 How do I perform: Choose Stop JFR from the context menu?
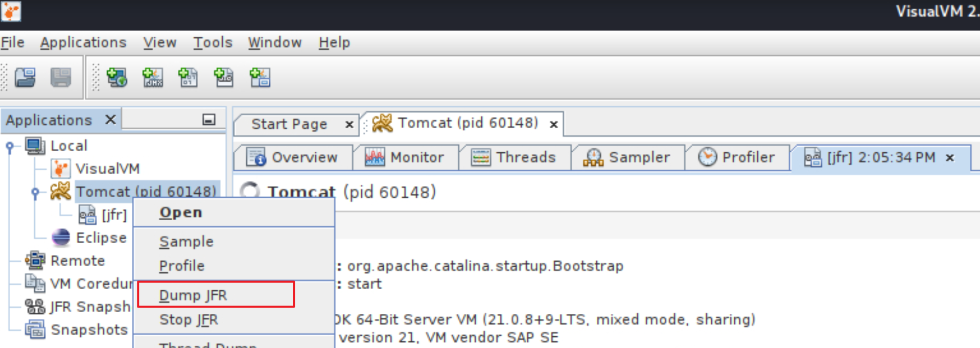[x=189, y=320]
